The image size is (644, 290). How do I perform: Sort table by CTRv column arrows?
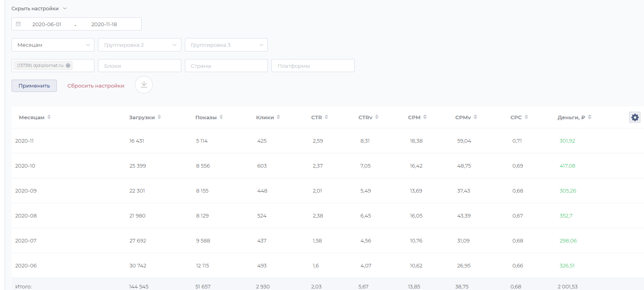pos(377,117)
